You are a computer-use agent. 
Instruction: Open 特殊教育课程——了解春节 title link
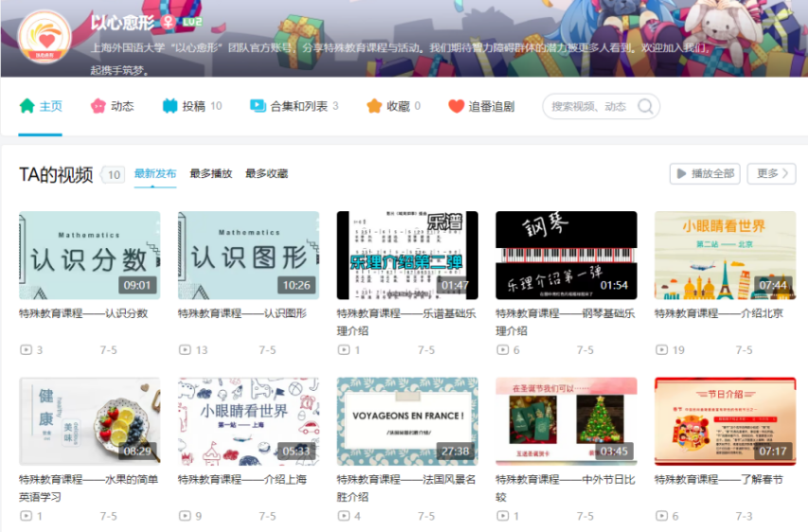pyautogui.click(x=718, y=480)
